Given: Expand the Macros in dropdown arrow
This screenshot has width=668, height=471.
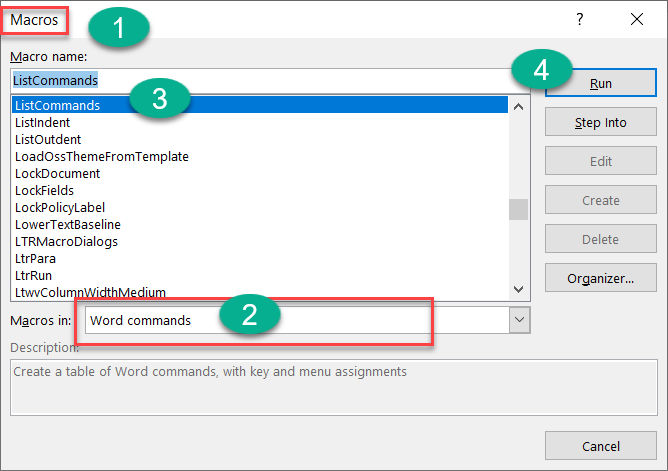Looking at the screenshot, I should [x=519, y=320].
